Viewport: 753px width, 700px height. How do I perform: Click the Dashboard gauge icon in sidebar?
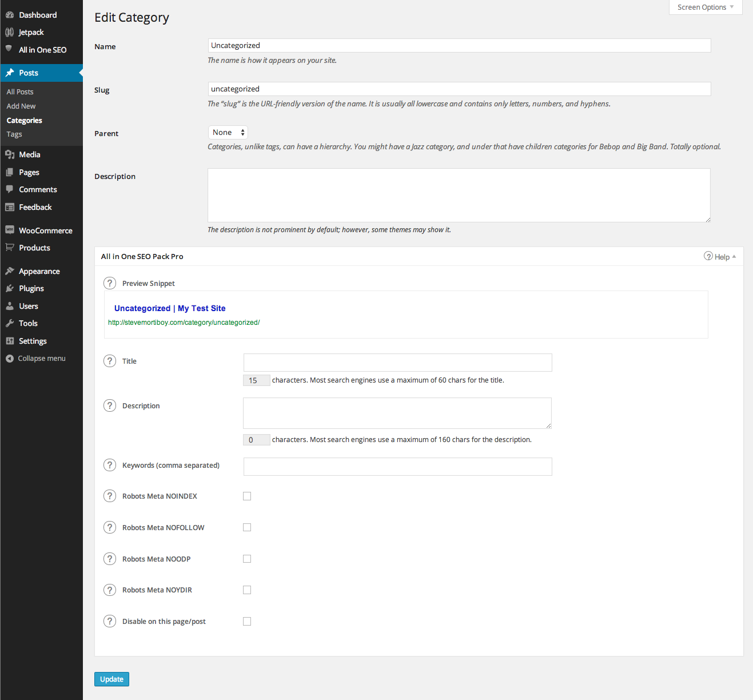tap(10, 15)
